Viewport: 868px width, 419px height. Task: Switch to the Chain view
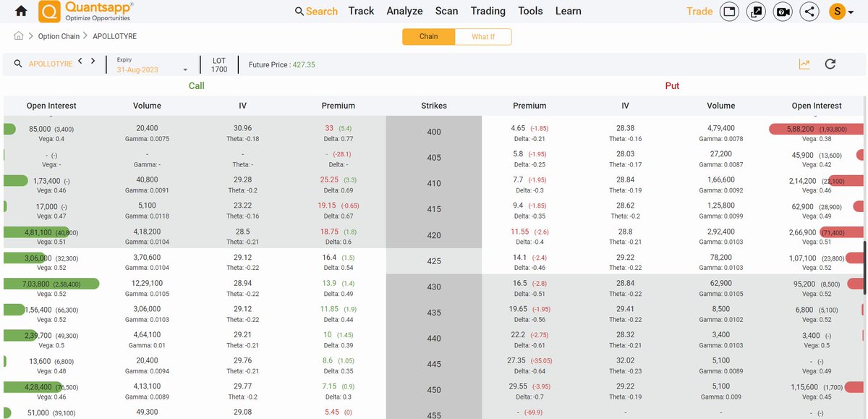(428, 37)
